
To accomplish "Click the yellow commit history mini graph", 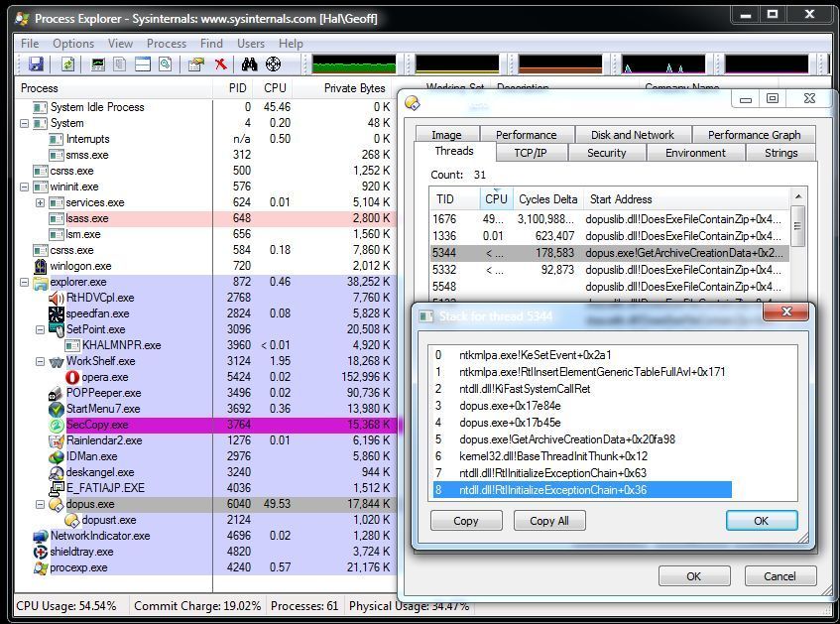I will pyautogui.click(x=457, y=64).
